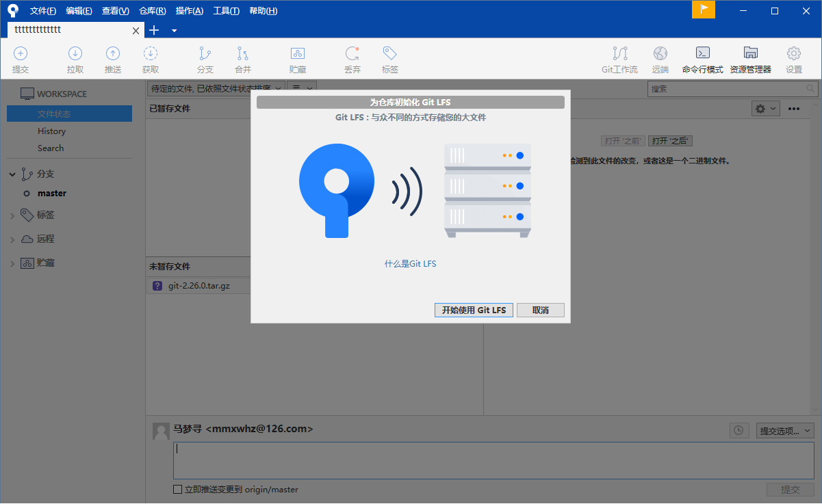Click the 未暂存文件 header
Viewport: 822px width, 504px height.
pos(170,266)
